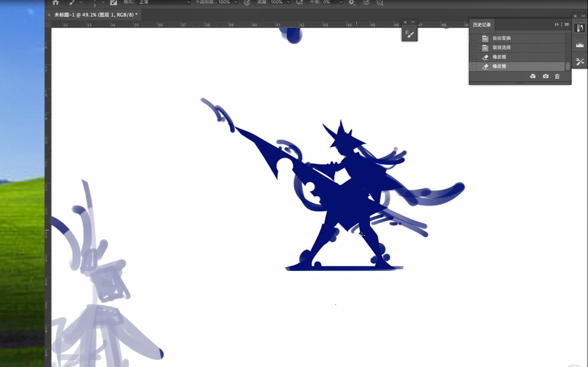Expand the opacity slider dropdown arrow
Screen dimensions: 588x367
click(x=236, y=2)
